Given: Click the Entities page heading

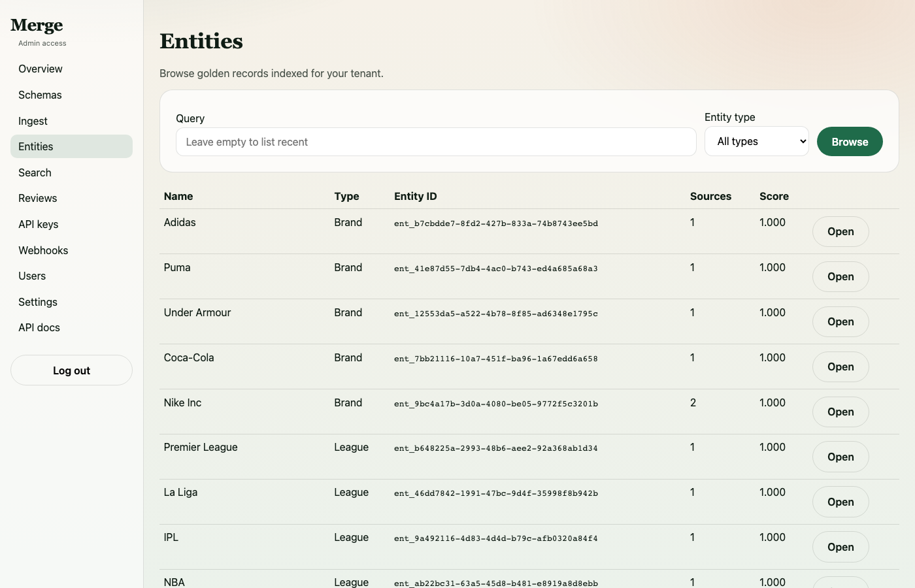Looking at the screenshot, I should 201,41.
